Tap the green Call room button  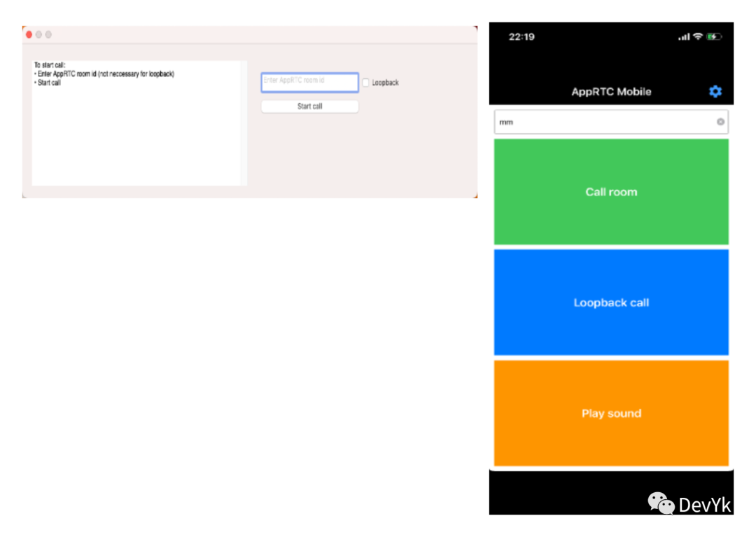(x=611, y=192)
